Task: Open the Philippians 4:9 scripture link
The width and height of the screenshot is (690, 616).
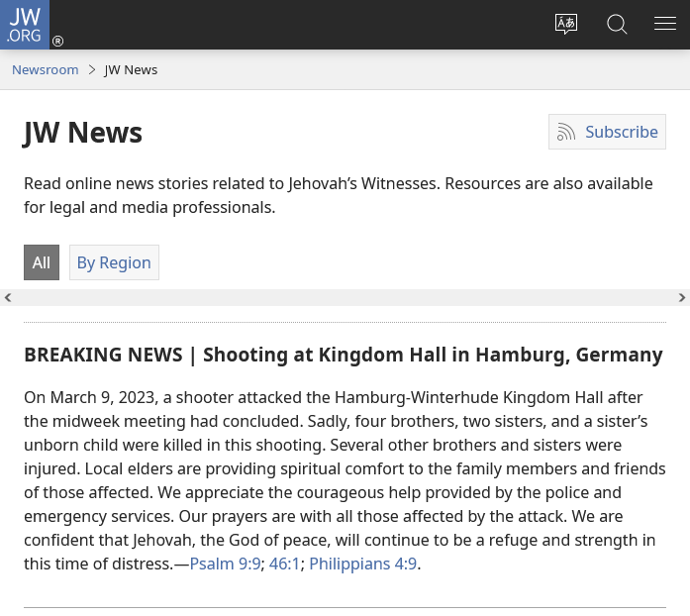Action: (x=362, y=564)
